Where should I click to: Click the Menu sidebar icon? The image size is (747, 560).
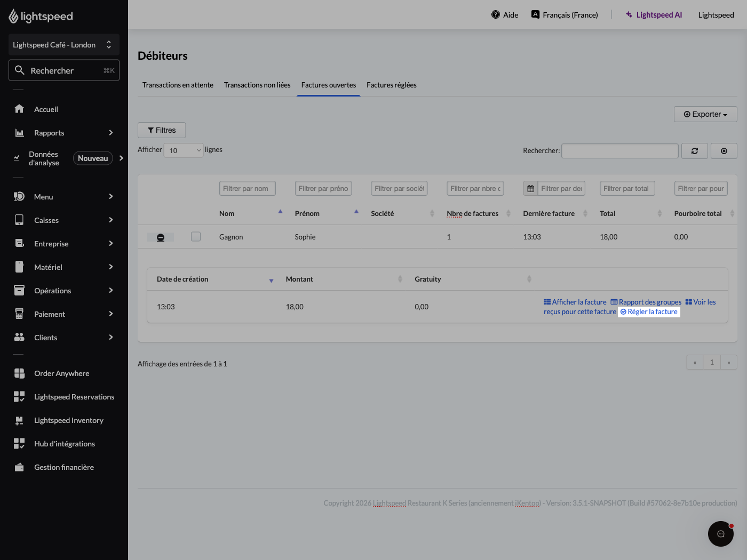click(19, 196)
